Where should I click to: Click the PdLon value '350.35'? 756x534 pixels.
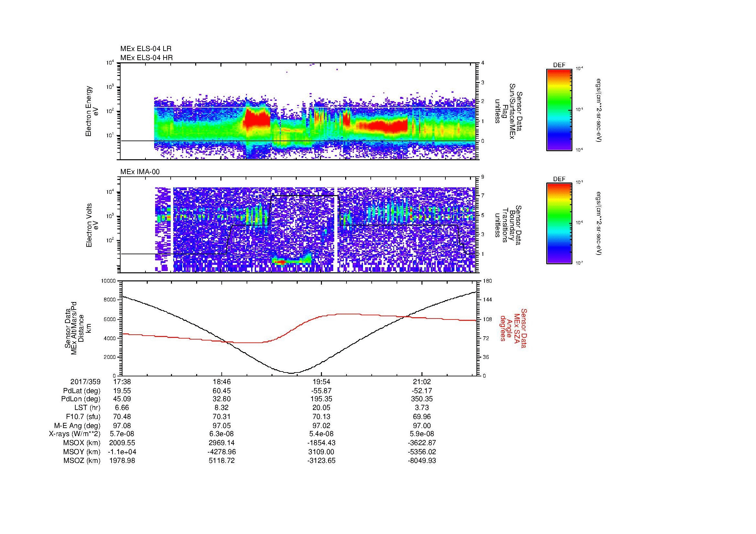(x=421, y=399)
